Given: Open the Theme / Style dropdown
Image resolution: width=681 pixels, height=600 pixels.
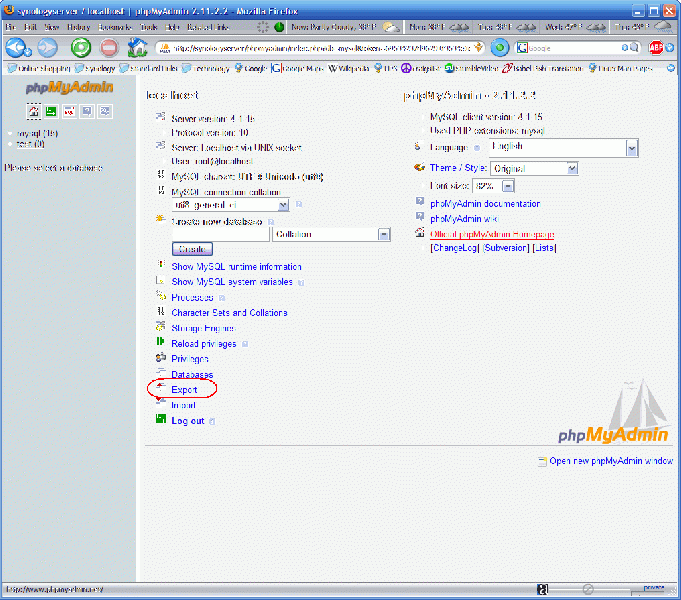Looking at the screenshot, I should pyautogui.click(x=572, y=169).
